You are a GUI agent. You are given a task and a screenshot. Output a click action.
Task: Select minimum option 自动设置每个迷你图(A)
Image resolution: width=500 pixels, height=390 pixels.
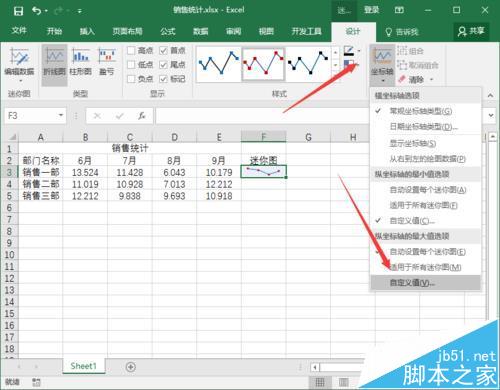tap(425, 190)
